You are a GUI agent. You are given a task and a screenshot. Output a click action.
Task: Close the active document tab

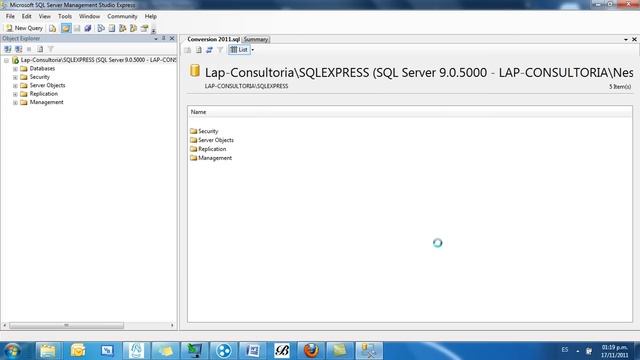tap(634, 40)
